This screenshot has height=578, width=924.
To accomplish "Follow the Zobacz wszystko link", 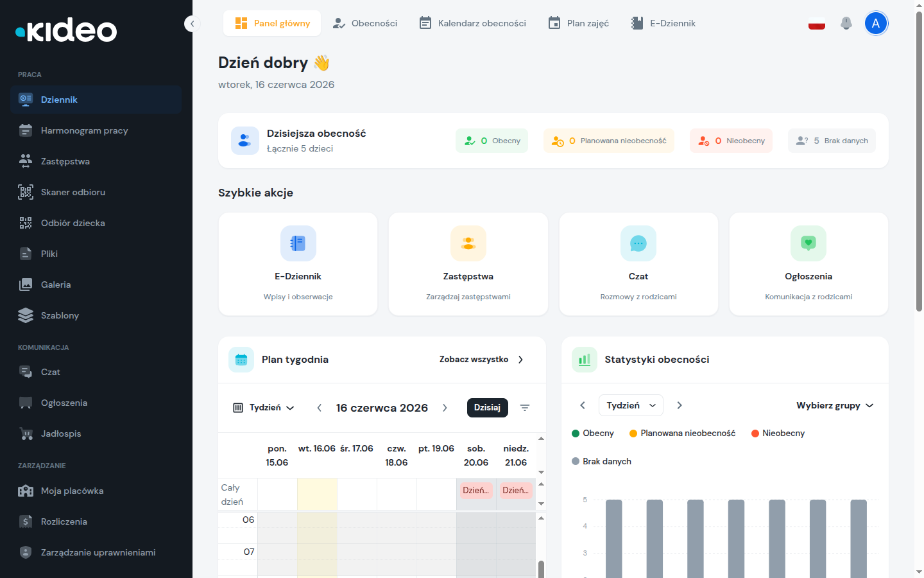I will click(481, 360).
